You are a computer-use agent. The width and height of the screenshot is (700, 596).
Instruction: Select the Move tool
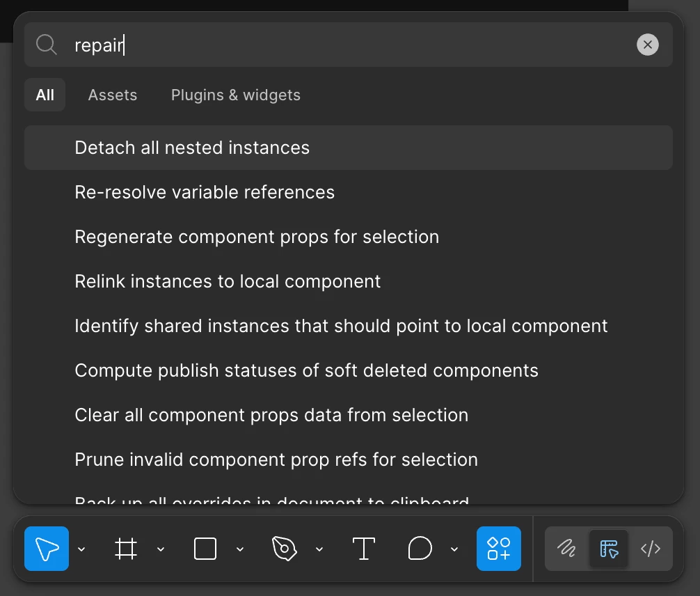pos(47,549)
